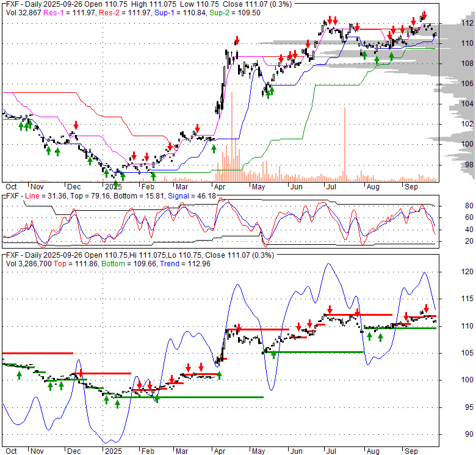The width and height of the screenshot is (476, 455).
Task: Select the Sup-1 = 110.84 label
Action: coord(181,13)
